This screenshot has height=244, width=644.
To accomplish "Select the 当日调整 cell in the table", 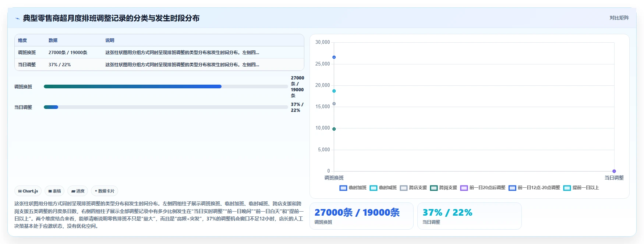I will (27, 65).
